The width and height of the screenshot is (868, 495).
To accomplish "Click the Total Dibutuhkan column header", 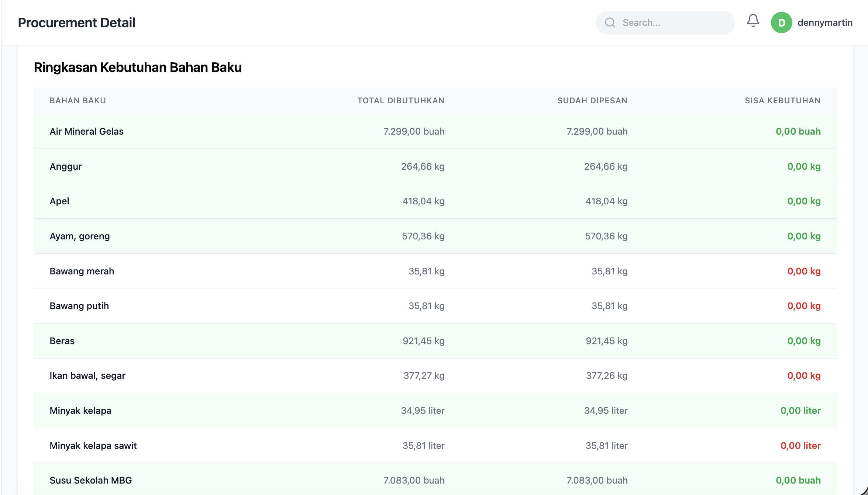I will pos(401,100).
